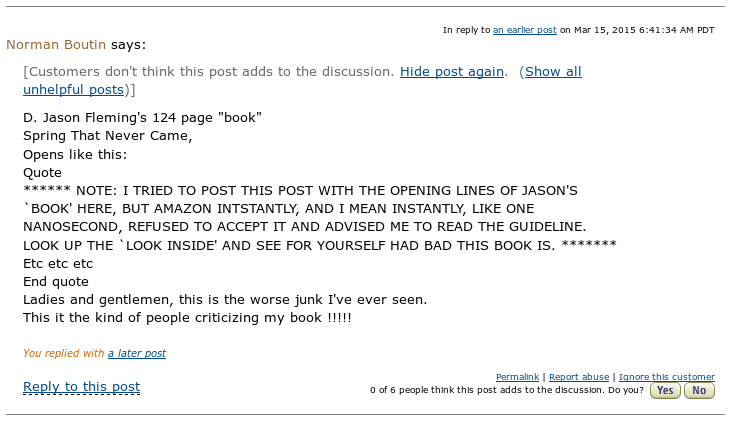Click 'Reply to this post'

click(81, 387)
